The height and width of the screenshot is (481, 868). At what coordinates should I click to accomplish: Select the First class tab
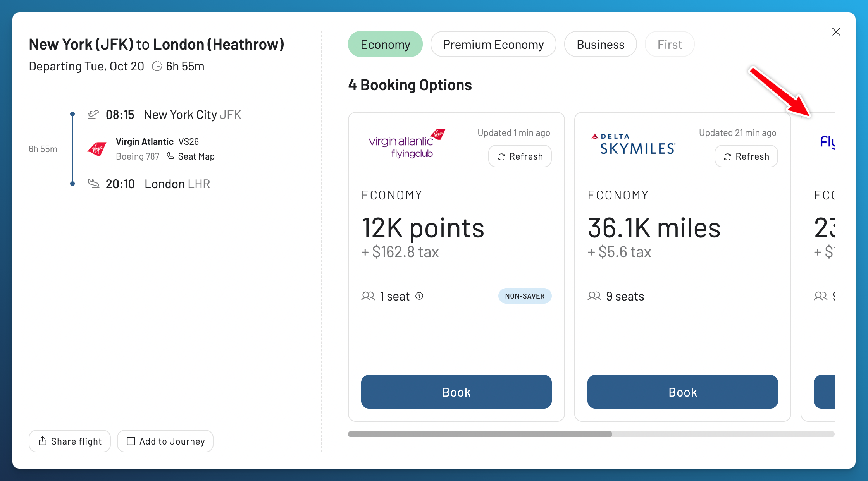670,44
